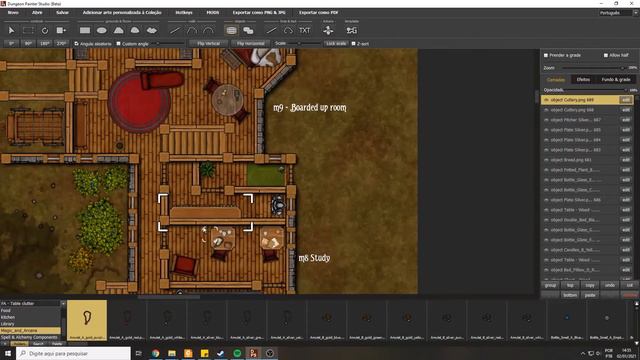Select the Magic_and_Arcane category

[30, 331]
